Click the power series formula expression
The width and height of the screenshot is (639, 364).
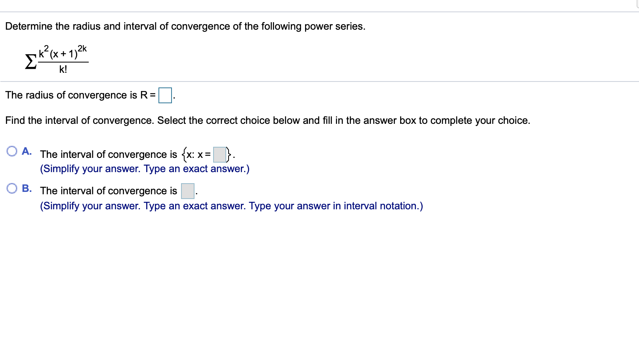(63, 59)
